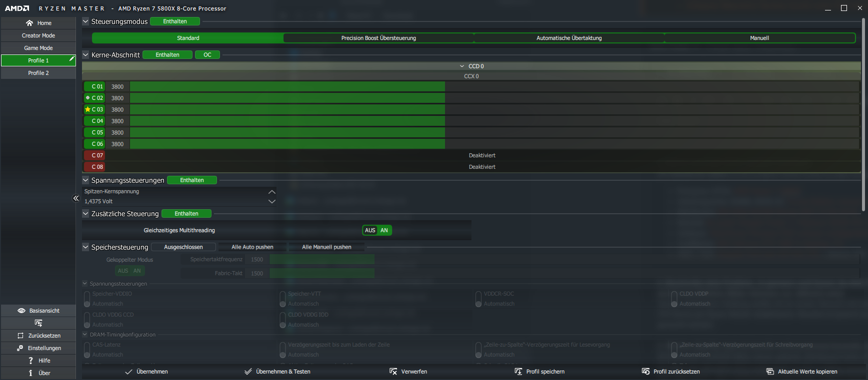Decrease Spitzen-Kernspannung with down arrow
Viewport: 868px width, 380px height.
(x=272, y=202)
